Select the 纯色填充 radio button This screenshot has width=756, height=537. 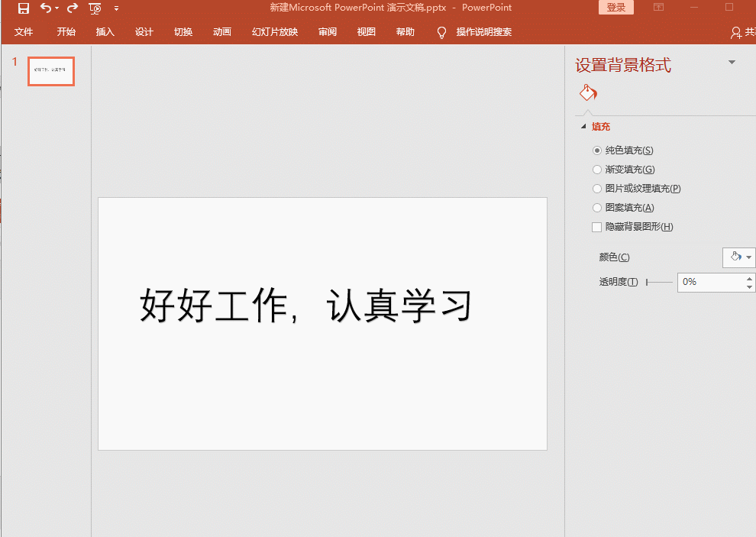point(596,150)
